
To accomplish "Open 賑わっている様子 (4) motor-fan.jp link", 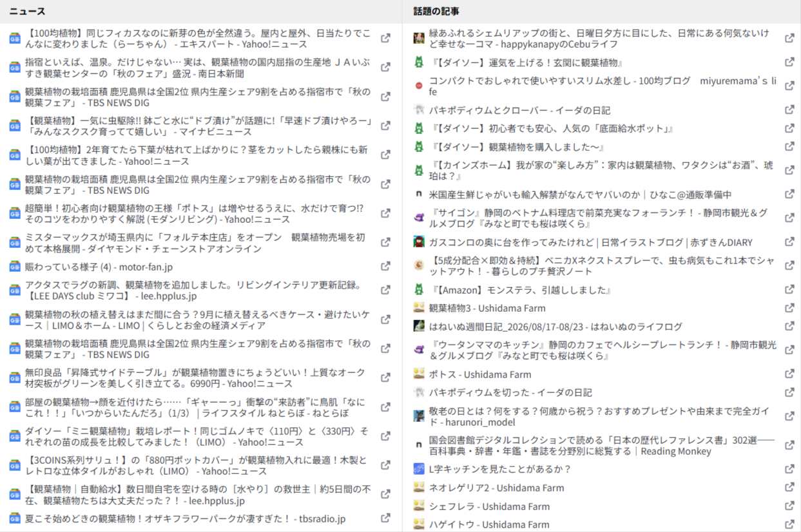I will point(99,267).
